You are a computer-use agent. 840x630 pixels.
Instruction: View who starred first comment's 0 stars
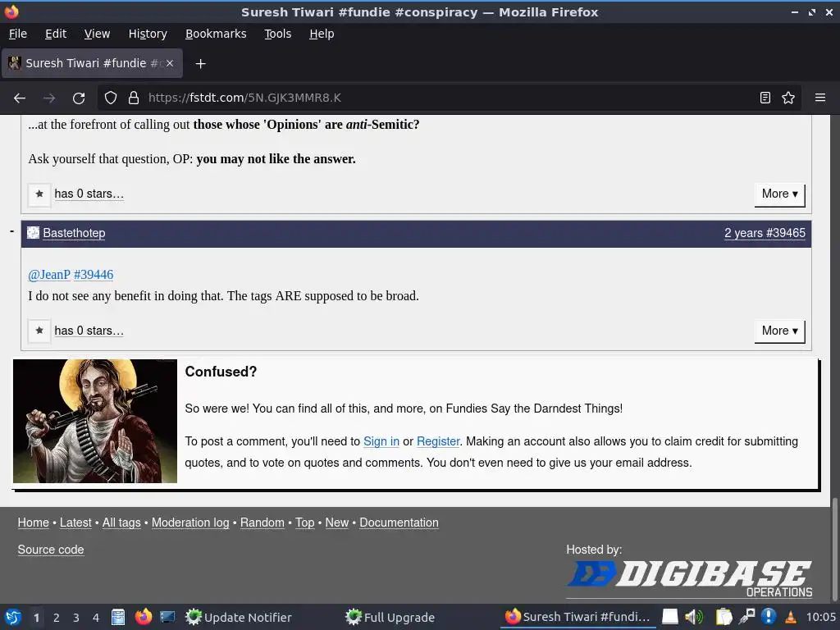click(x=89, y=194)
